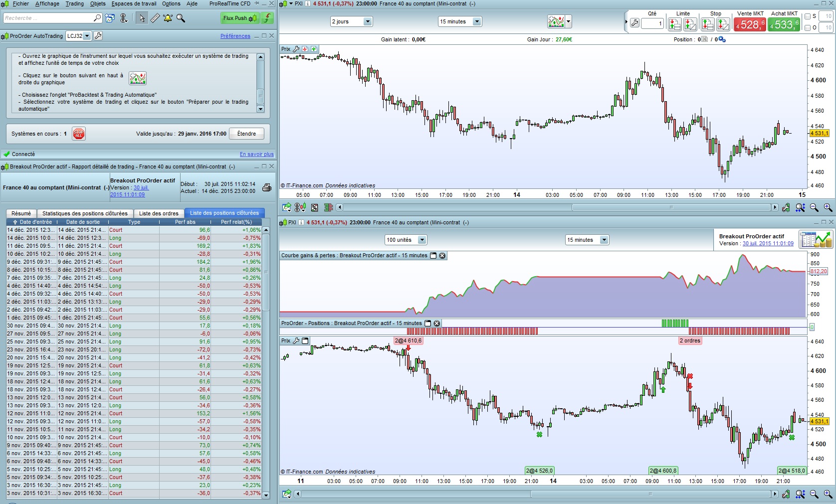
Task: Click the indicators and backtest chart icon
Action: point(556,21)
